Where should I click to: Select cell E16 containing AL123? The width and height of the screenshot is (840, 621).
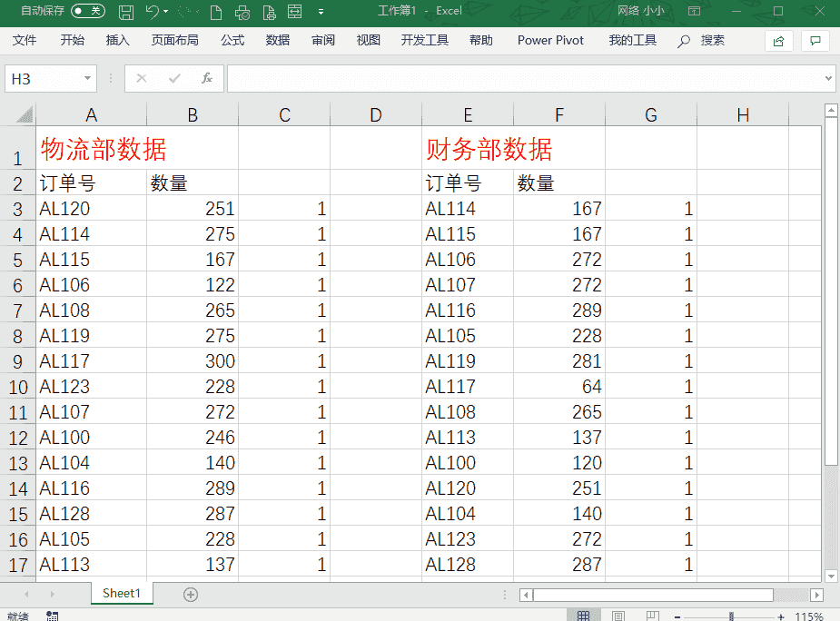click(468, 539)
